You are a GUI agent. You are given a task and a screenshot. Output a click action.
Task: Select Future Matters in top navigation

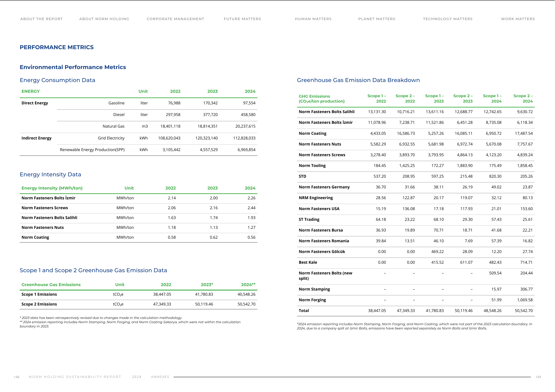coord(242,19)
